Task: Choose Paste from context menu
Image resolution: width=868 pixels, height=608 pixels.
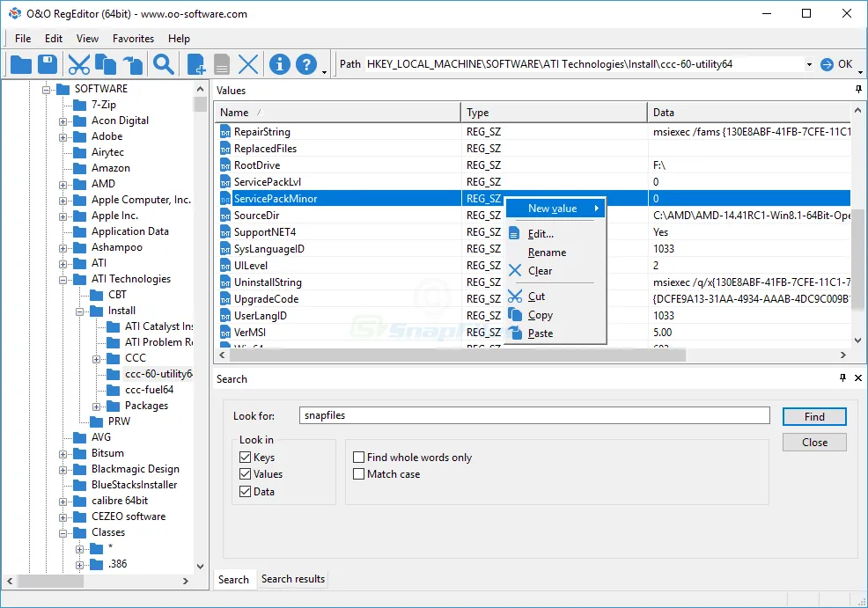Action: (x=541, y=333)
